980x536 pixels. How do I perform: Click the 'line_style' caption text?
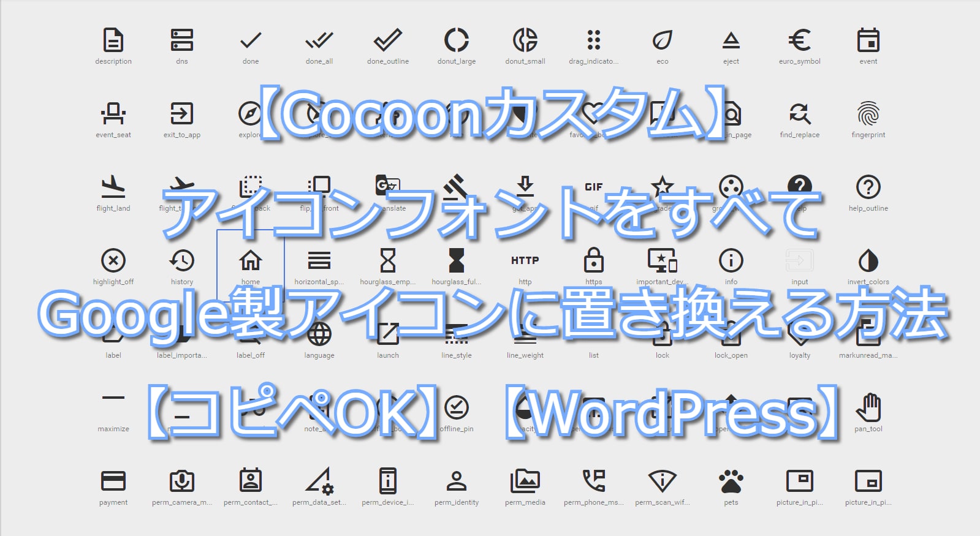point(457,355)
